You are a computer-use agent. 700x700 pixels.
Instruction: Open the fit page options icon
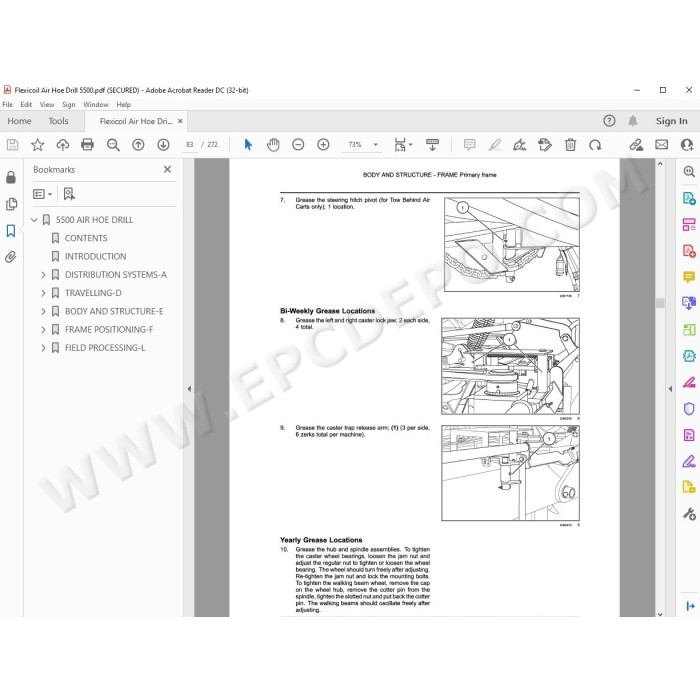403,145
